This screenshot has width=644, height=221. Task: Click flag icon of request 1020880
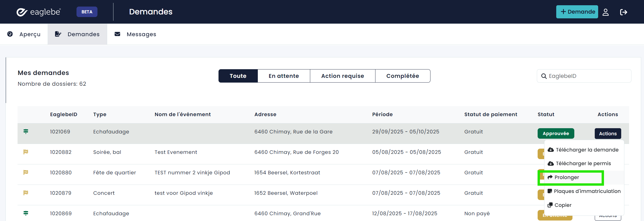pos(26,172)
